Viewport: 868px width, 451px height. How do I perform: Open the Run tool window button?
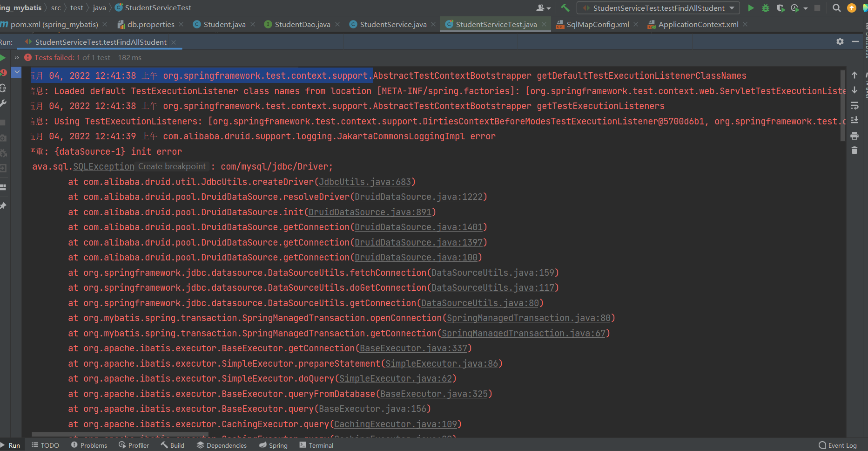pyautogui.click(x=11, y=445)
